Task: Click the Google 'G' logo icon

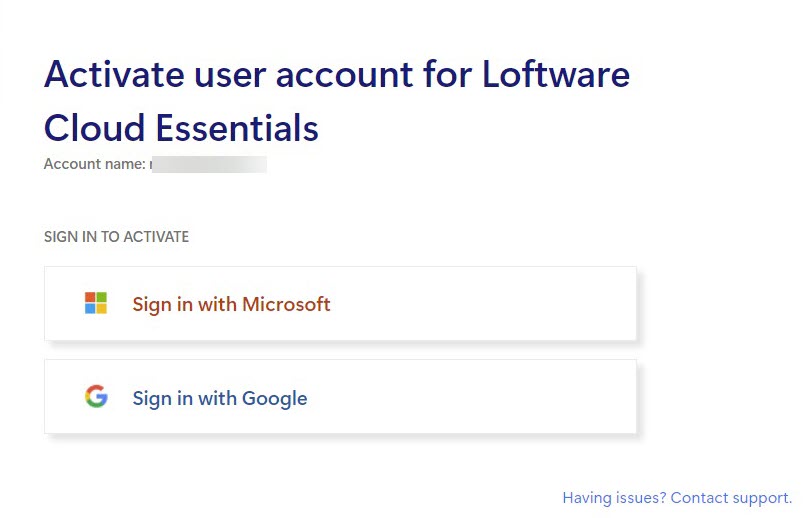Action: (96, 397)
